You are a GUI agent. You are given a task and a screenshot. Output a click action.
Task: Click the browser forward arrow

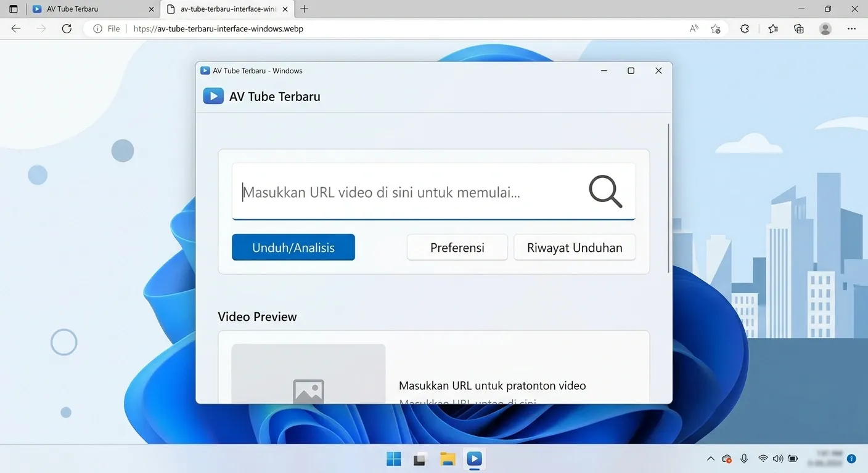click(41, 28)
